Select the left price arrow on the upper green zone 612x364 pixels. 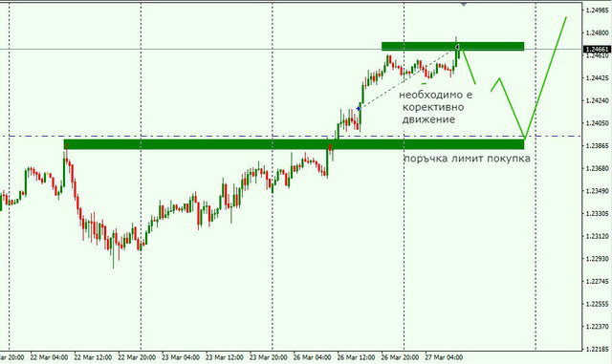tap(457, 47)
